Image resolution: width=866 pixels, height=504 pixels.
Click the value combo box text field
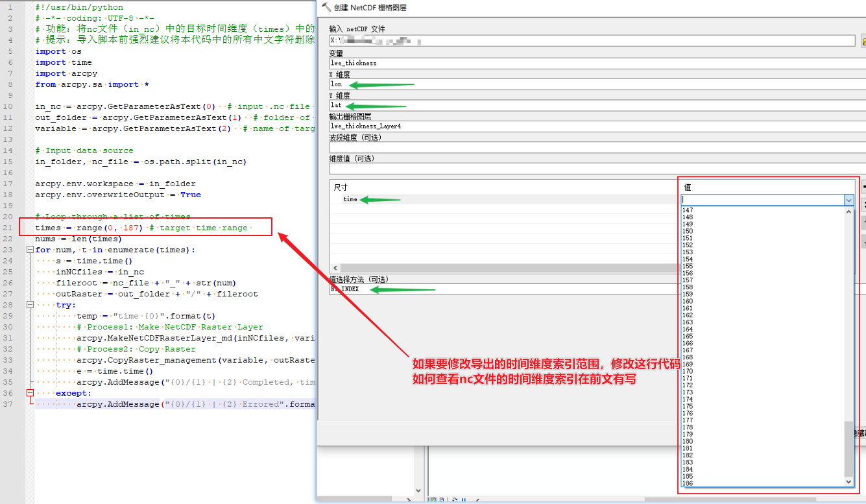[x=762, y=200]
